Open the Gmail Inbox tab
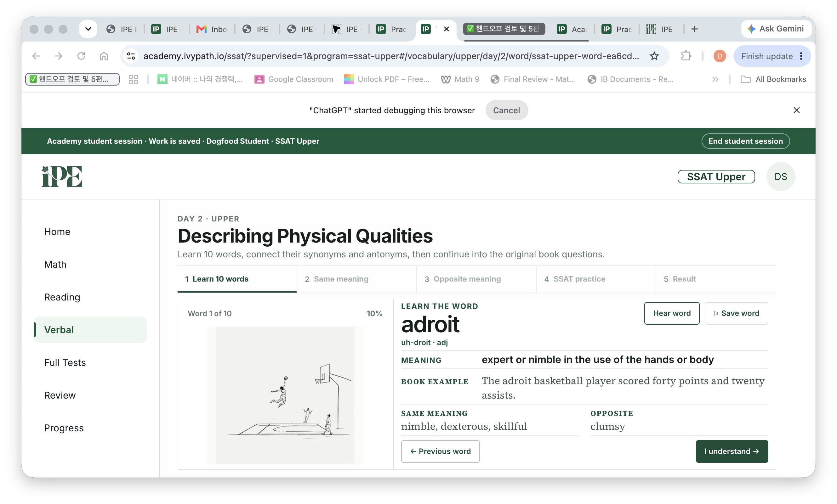The height and width of the screenshot is (504, 837). pyautogui.click(x=211, y=29)
